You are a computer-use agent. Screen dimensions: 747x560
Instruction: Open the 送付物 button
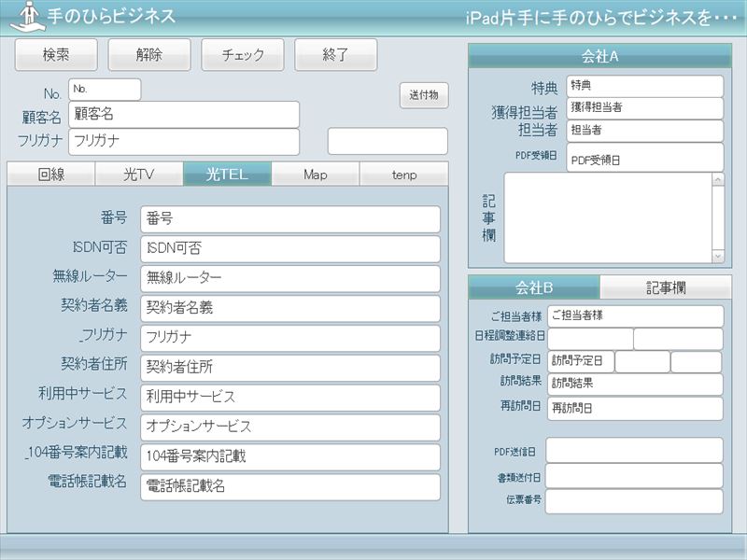click(424, 96)
